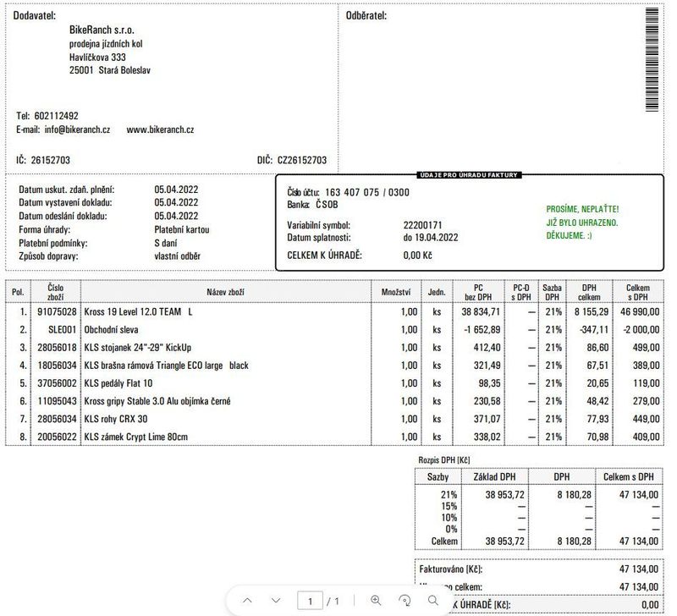Image resolution: width=677 pixels, height=616 pixels.
Task: Click the Odběratel heading
Action: pos(366,15)
